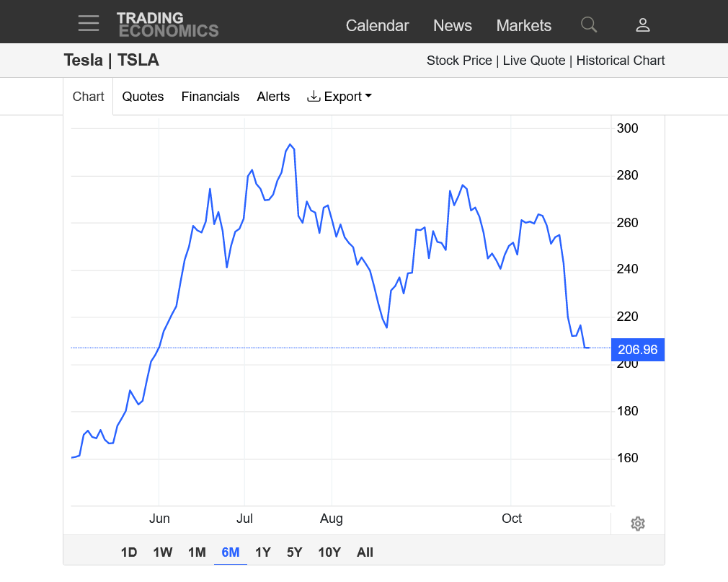This screenshot has height=582, width=728.
Task: Click the Oct label on the x-axis
Action: coord(512,519)
